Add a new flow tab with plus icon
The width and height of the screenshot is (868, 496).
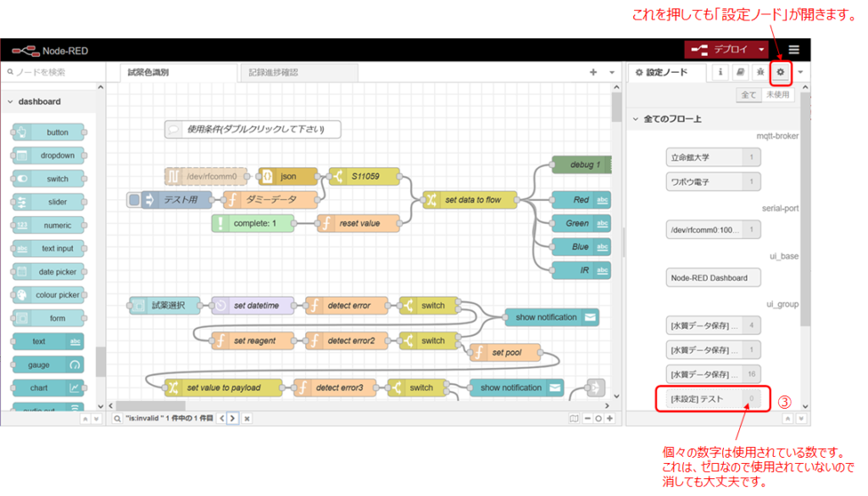point(593,73)
